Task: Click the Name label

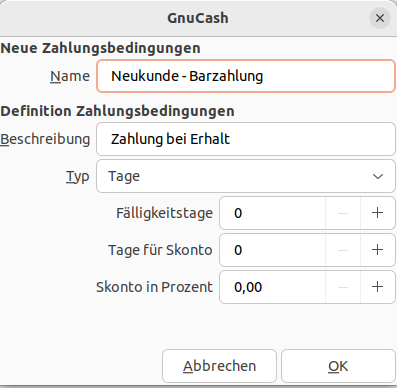Action: pos(70,76)
